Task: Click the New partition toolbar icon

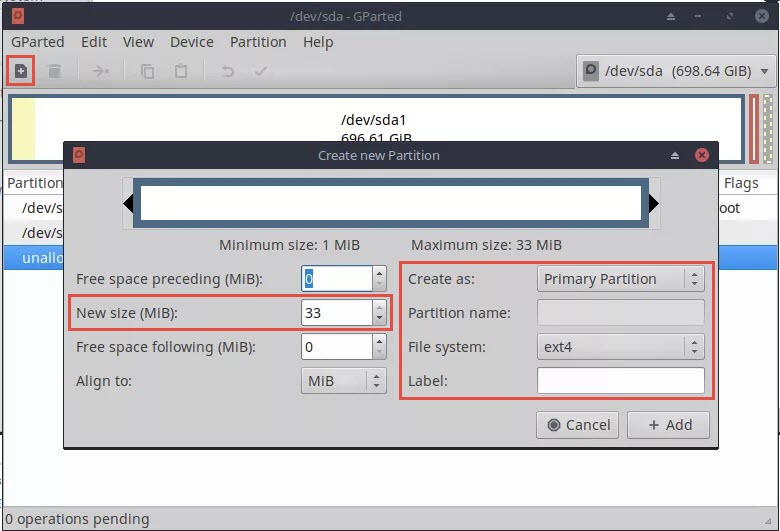Action: click(x=20, y=71)
